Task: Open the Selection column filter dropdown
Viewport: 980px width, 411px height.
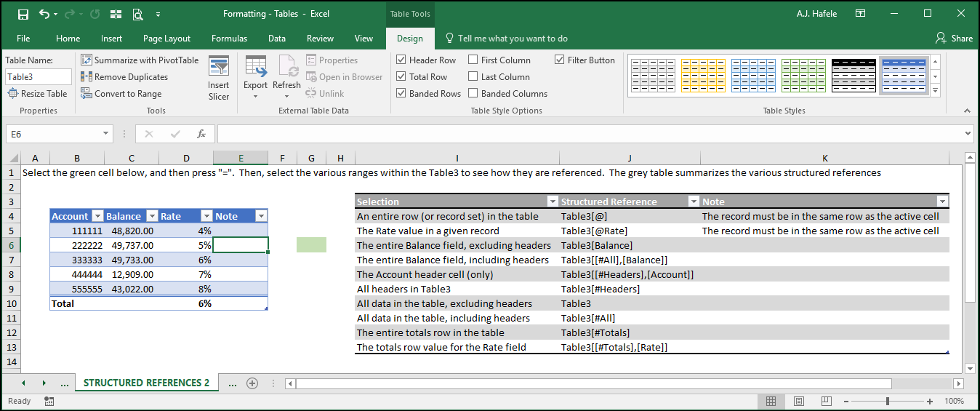Action: click(553, 201)
